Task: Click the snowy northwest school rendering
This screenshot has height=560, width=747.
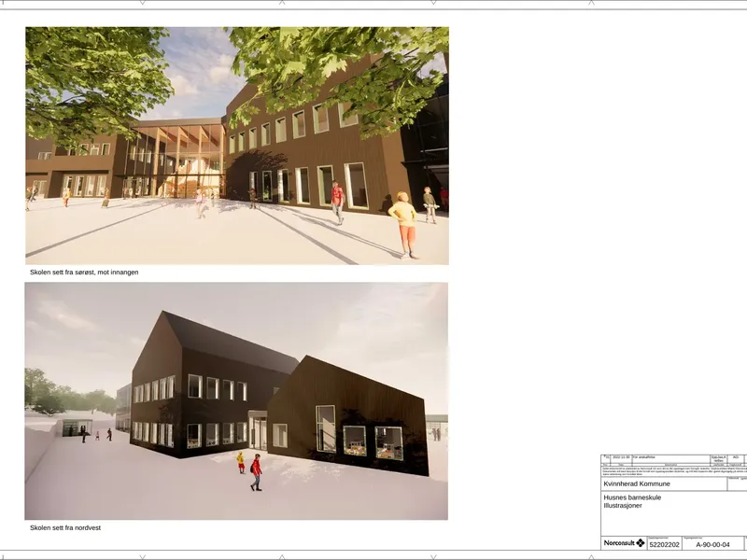Action: (x=236, y=401)
